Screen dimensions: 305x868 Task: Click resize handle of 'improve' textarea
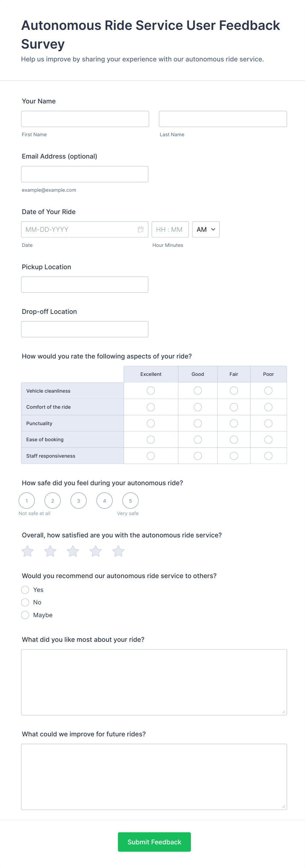click(x=283, y=806)
